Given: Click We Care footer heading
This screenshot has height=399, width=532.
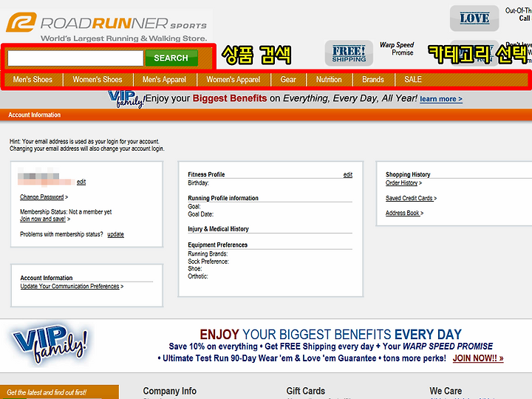Looking at the screenshot, I should [x=446, y=391].
